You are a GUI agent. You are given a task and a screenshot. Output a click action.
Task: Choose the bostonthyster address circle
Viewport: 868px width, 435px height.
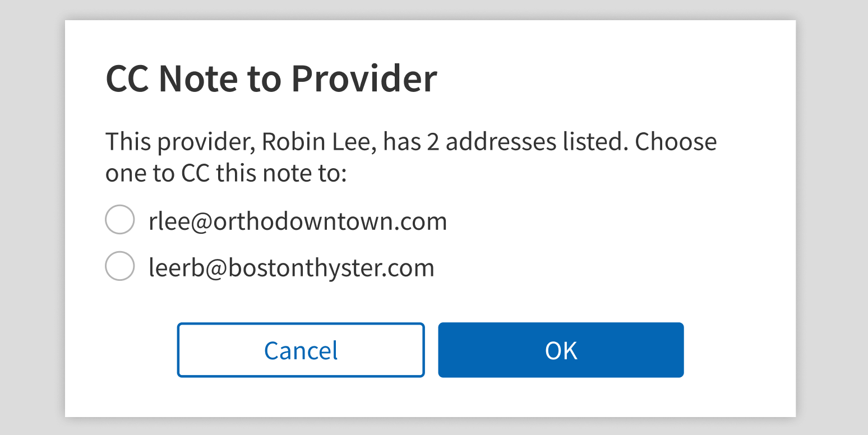(119, 266)
